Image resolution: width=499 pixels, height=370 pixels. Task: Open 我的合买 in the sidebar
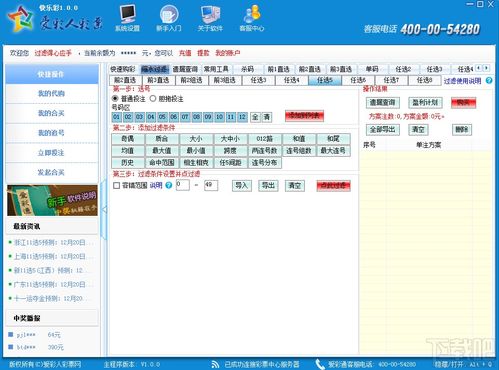(x=51, y=113)
